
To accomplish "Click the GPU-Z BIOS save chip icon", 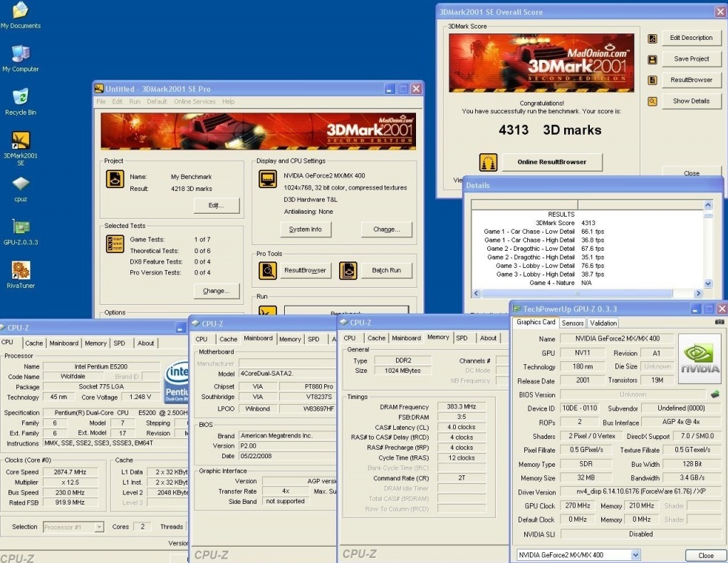I will coord(715,394).
